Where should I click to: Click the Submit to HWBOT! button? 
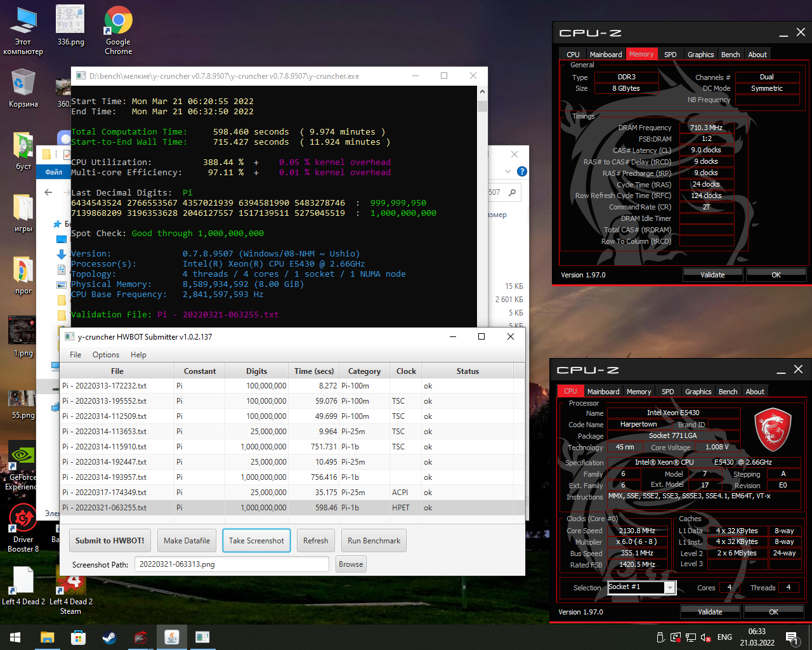click(x=110, y=541)
